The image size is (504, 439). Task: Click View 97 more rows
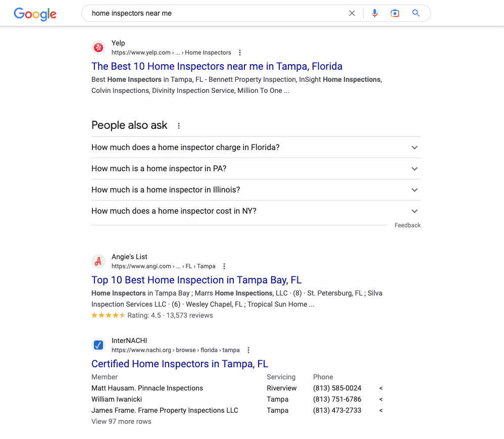121,421
